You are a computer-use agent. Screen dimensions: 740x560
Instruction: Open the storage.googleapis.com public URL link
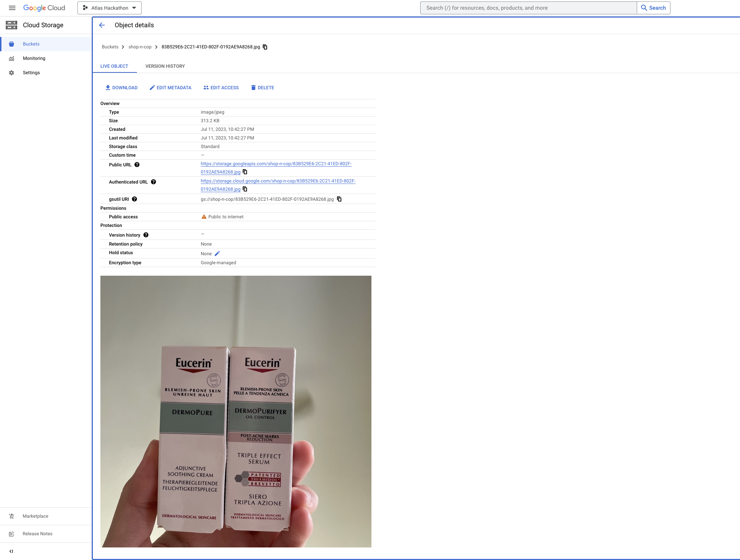276,164
